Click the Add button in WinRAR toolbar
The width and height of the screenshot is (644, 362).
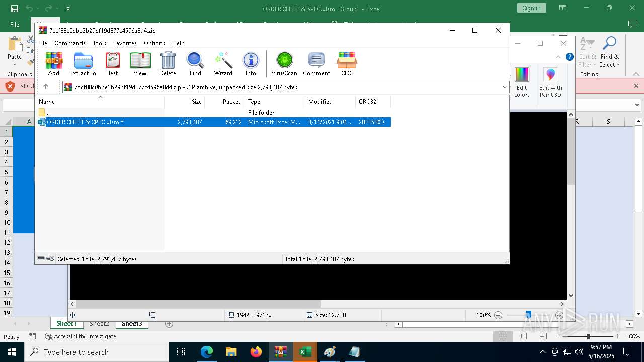click(x=54, y=64)
